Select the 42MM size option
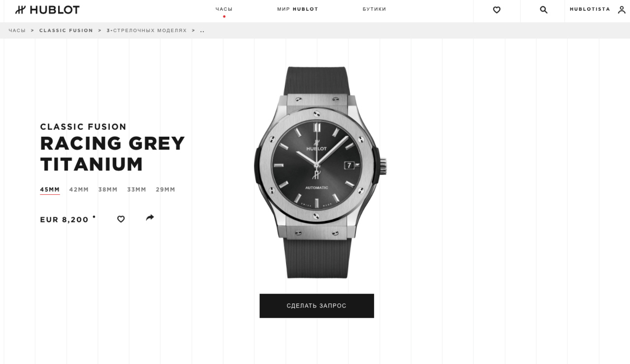630x364 pixels. (x=79, y=190)
